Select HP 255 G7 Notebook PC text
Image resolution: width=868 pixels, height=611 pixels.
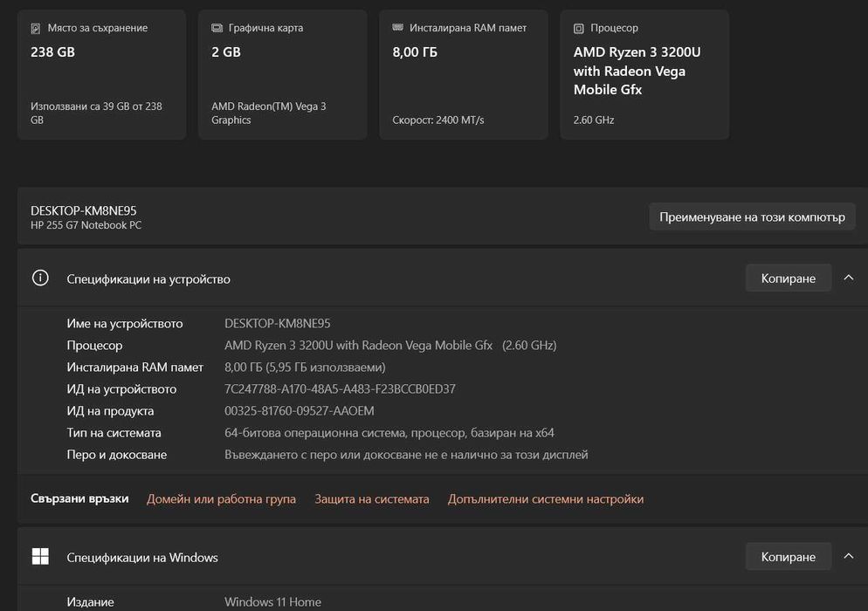pyautogui.click(x=86, y=225)
